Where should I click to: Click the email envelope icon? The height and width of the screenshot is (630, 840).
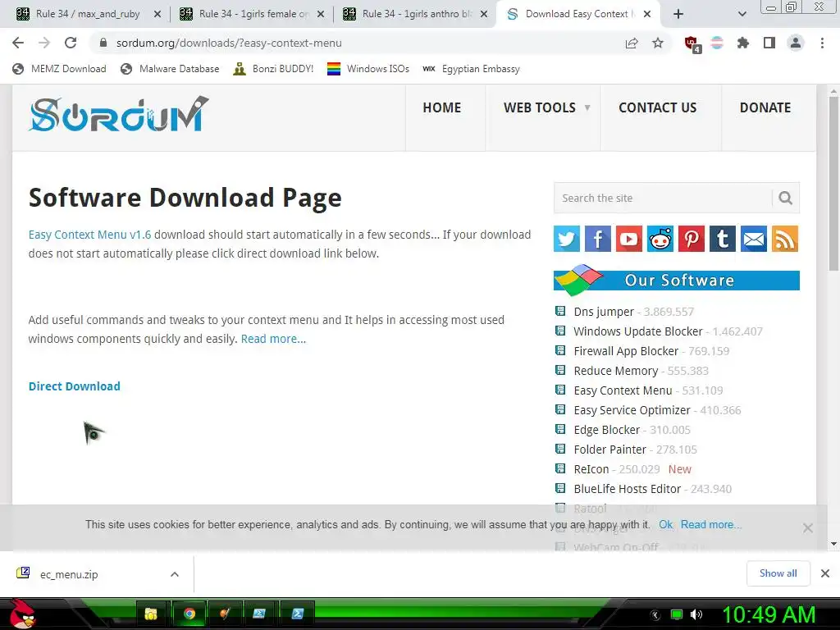pos(754,239)
